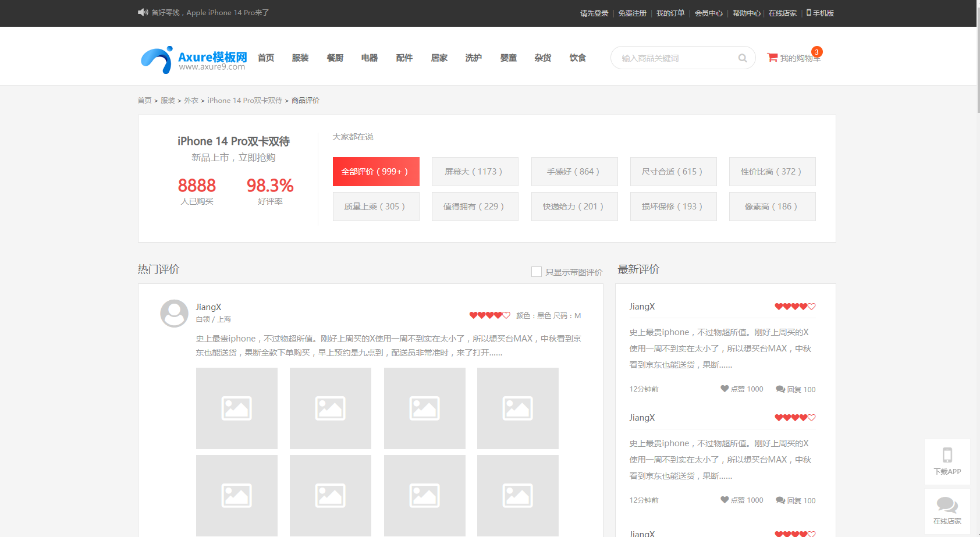
Task: Open the 杂货 navigation menu item
Action: (543, 58)
